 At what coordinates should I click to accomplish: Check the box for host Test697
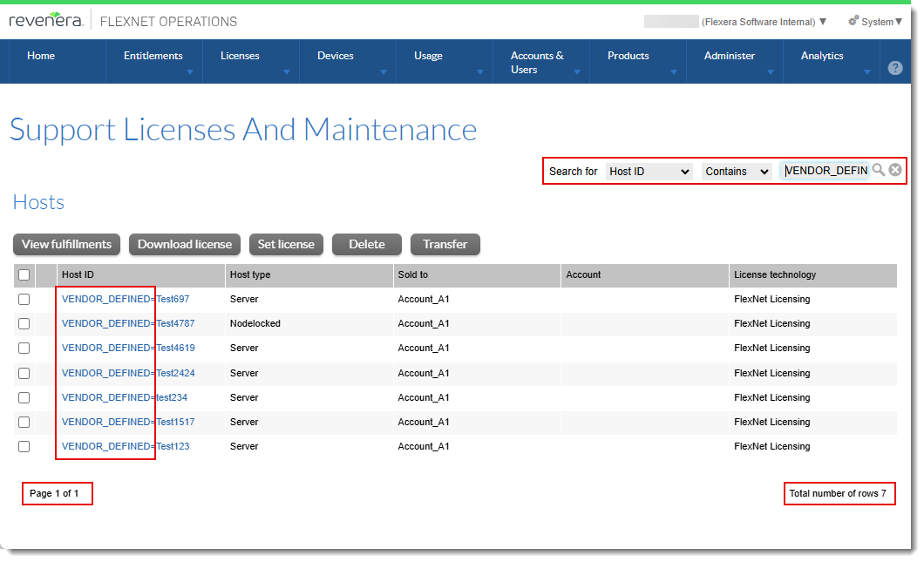click(24, 299)
